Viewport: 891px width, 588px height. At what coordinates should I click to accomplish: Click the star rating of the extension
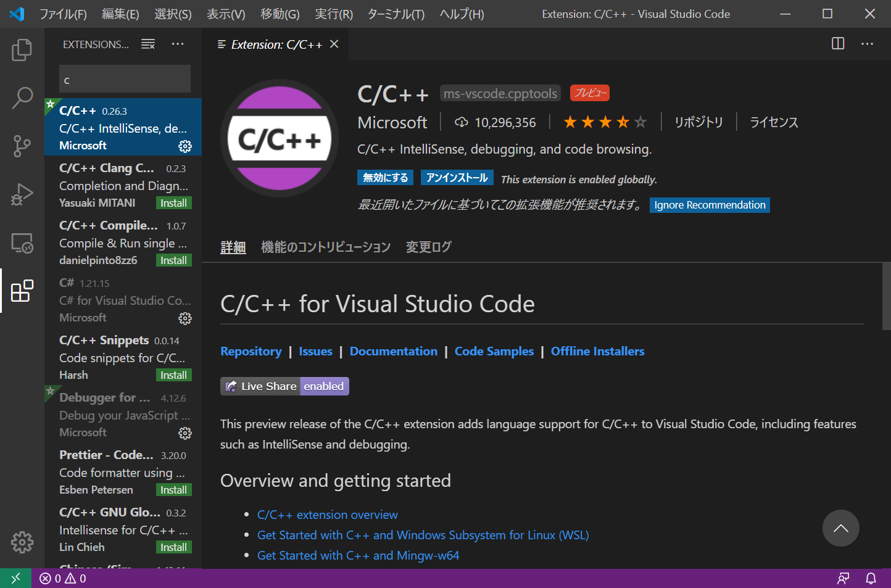(605, 122)
